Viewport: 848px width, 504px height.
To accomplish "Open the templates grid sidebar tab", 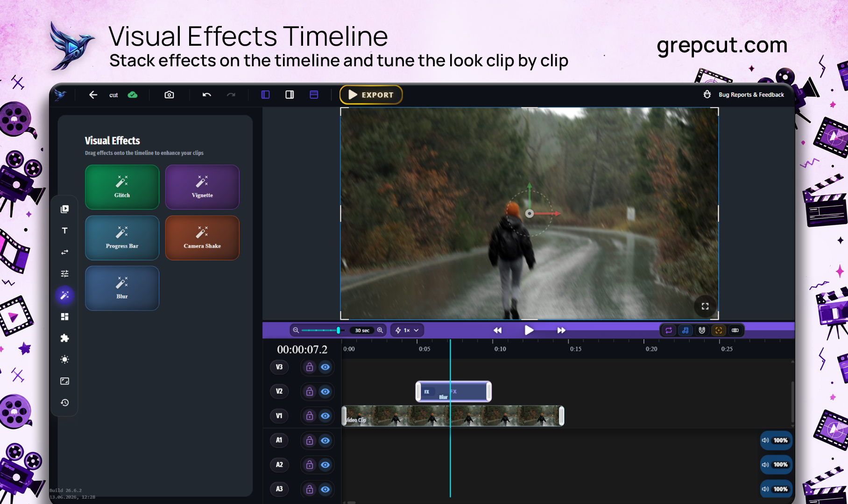I will (65, 316).
